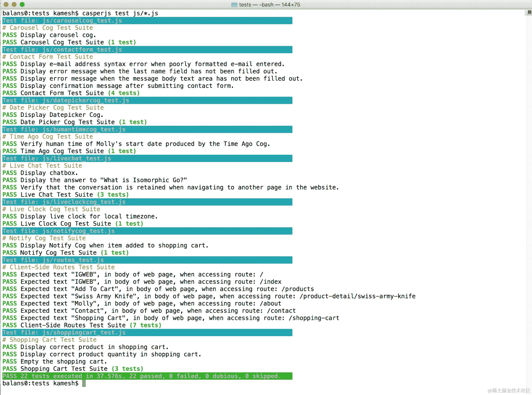Click the yellow minimize window button
Viewport: 532px width, 395px height.
(x=14, y=5)
